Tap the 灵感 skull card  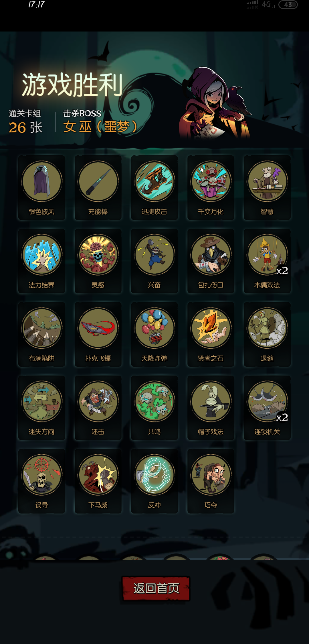click(98, 261)
